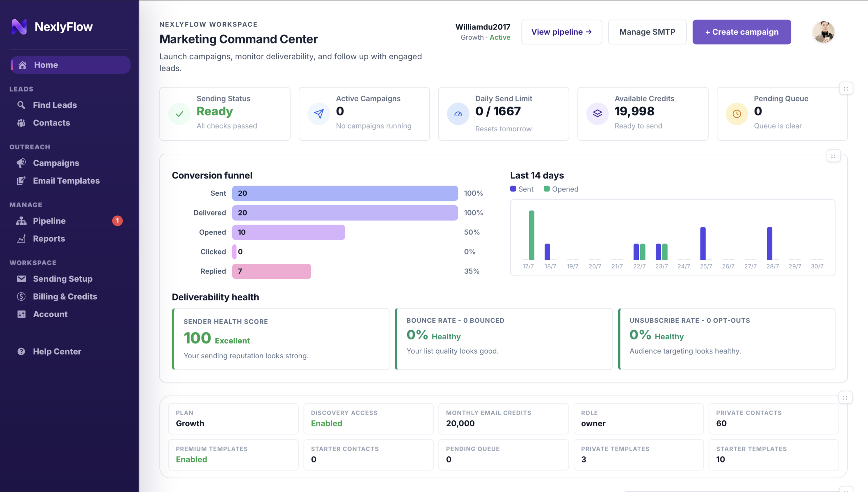Click the Unsubscribe Rate card

727,339
